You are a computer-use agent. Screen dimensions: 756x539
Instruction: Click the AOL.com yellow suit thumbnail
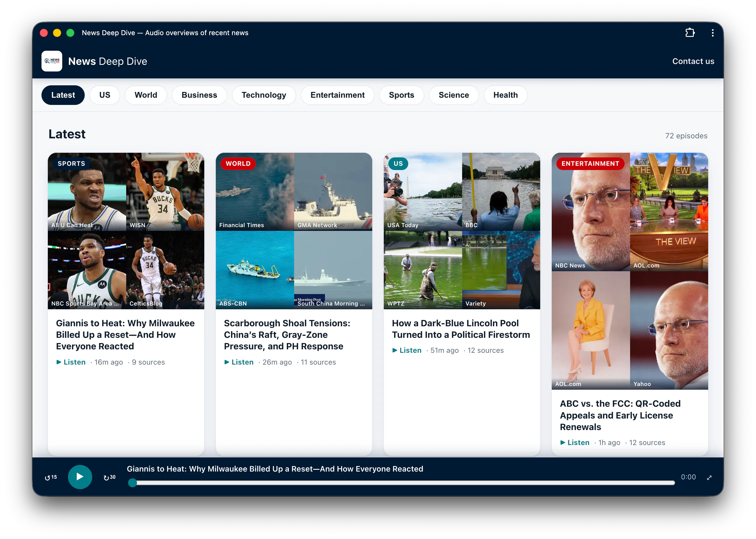(591, 330)
